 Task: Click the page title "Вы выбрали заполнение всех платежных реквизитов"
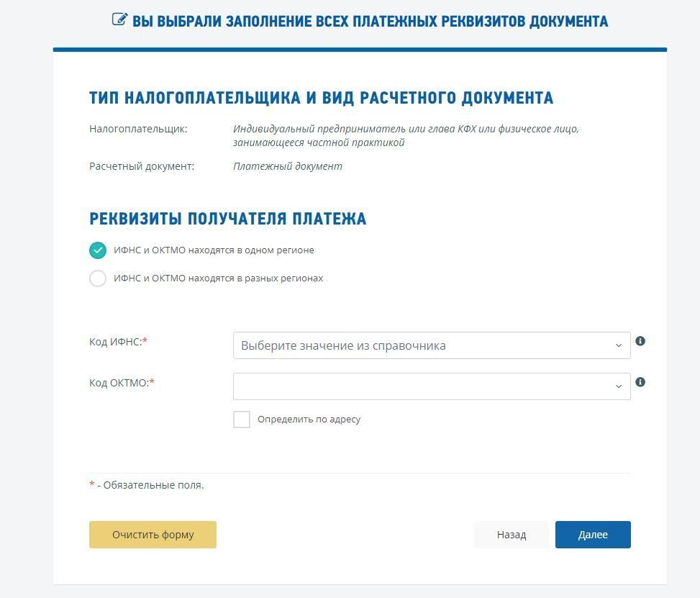[370, 22]
